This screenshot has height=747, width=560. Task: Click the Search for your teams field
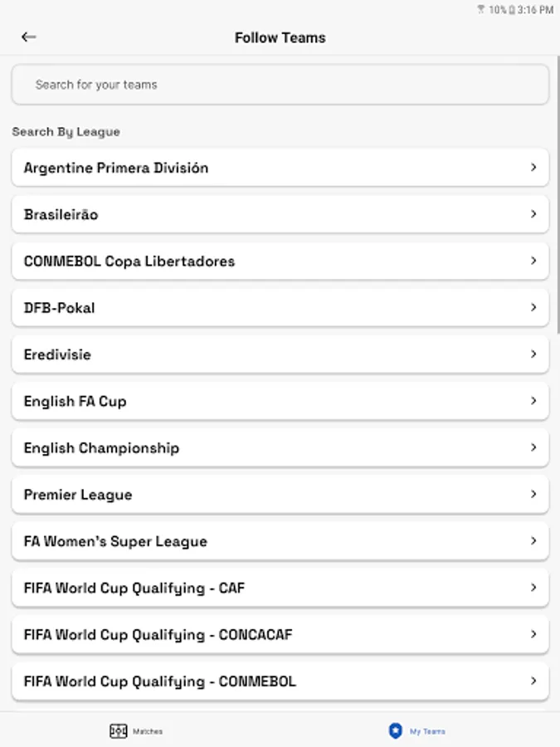click(280, 85)
